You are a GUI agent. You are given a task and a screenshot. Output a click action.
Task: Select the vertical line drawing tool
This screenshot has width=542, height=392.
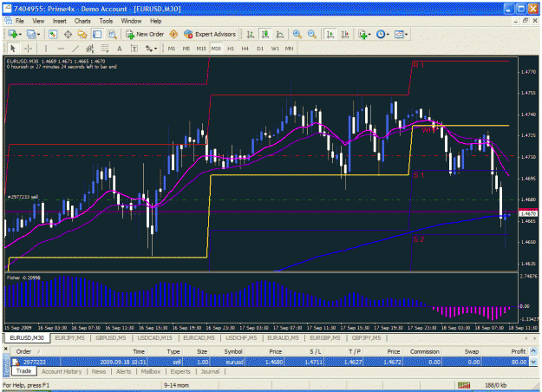[46, 49]
